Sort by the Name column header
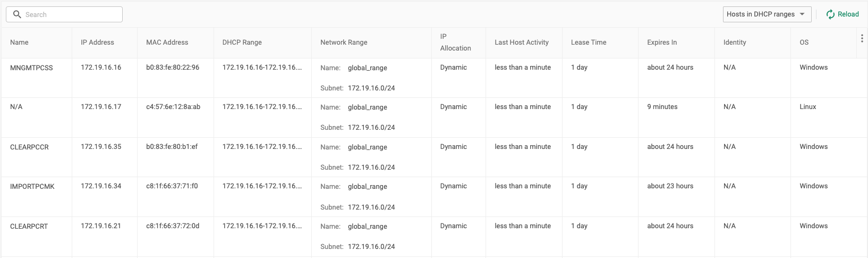This screenshot has height=258, width=868. click(19, 43)
